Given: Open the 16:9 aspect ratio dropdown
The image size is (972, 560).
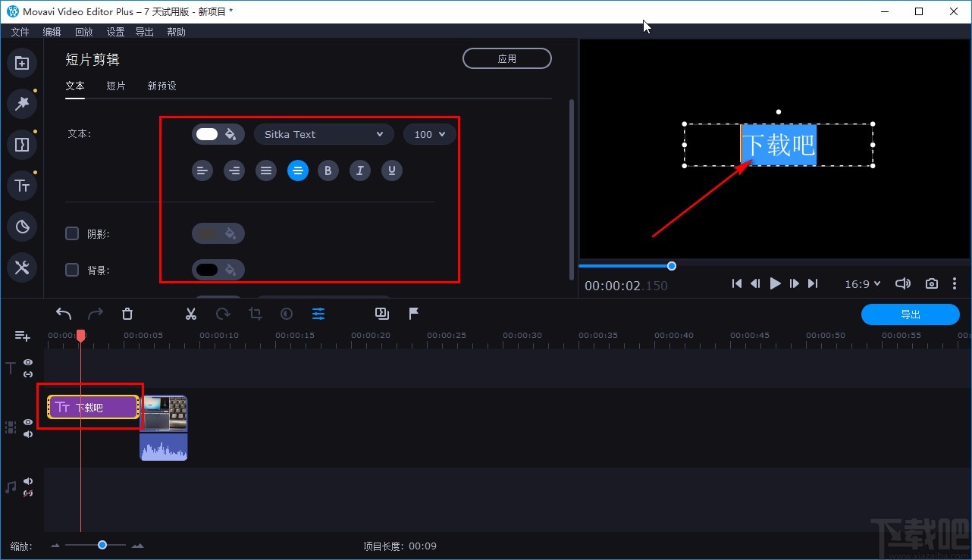Looking at the screenshot, I should (863, 283).
